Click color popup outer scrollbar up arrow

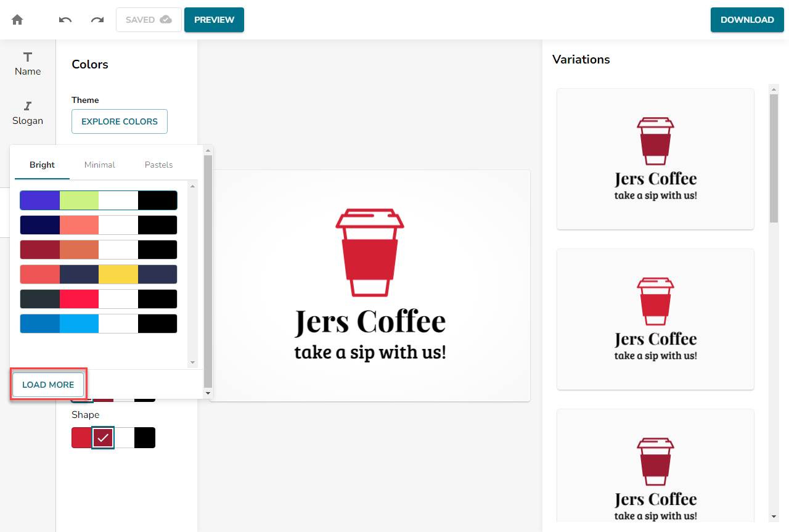point(208,150)
